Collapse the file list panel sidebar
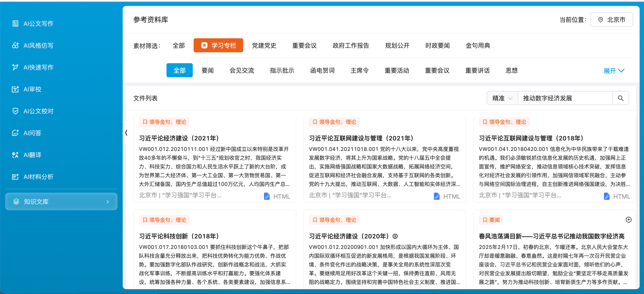Image resolution: width=644 pixels, height=294 pixels. point(127,133)
